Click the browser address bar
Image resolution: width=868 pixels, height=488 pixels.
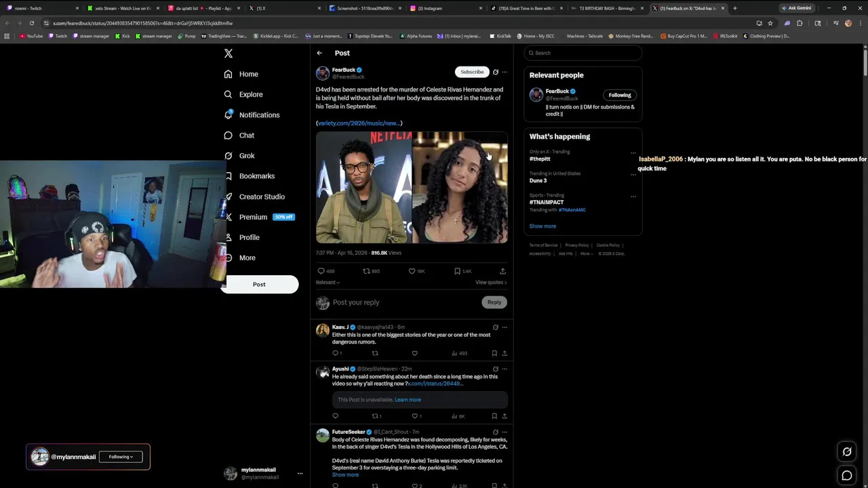(x=400, y=23)
